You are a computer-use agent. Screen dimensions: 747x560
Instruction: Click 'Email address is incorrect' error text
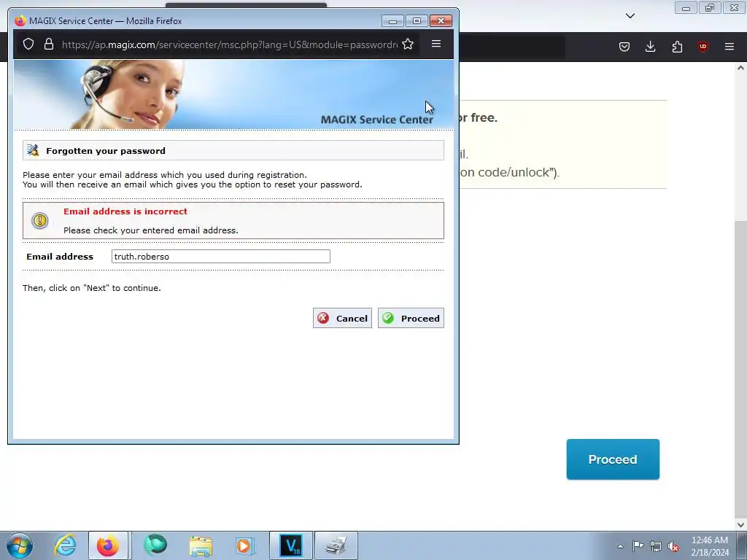(x=125, y=211)
